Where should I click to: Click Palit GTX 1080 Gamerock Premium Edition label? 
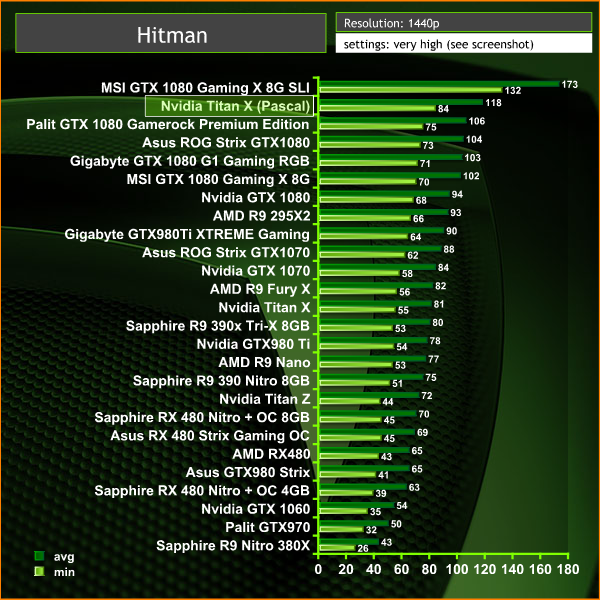(x=168, y=124)
